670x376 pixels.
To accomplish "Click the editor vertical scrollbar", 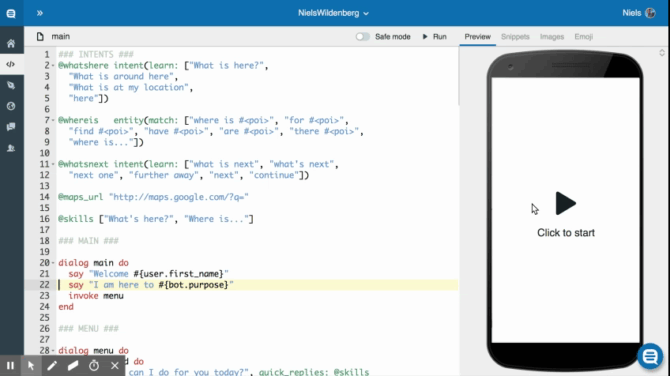I will pyautogui.click(x=458, y=76).
